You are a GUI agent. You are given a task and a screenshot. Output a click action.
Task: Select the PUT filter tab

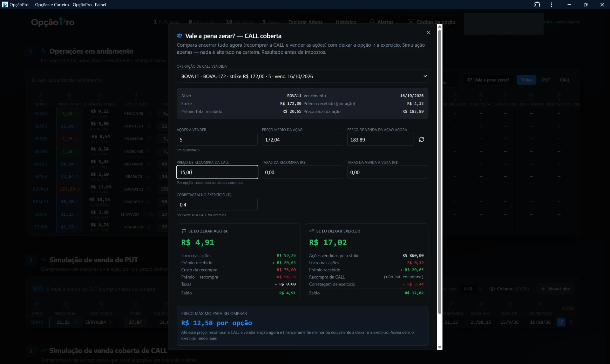[546, 80]
